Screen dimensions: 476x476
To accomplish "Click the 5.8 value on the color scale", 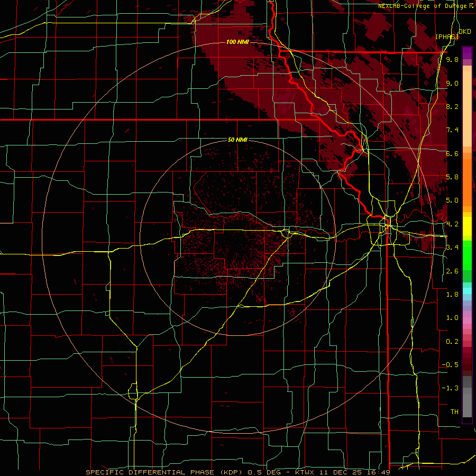I will click(452, 177).
